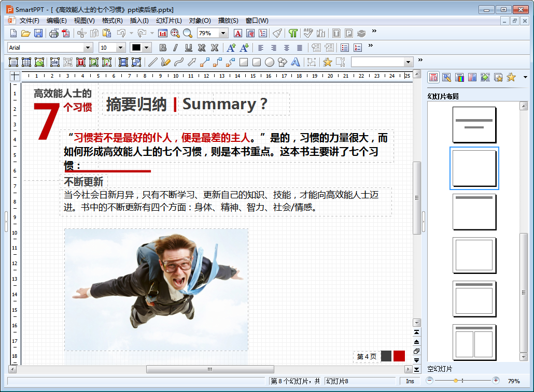Insert a sound object with the music note icon
The width and height of the screenshot is (534, 392).
136,62
